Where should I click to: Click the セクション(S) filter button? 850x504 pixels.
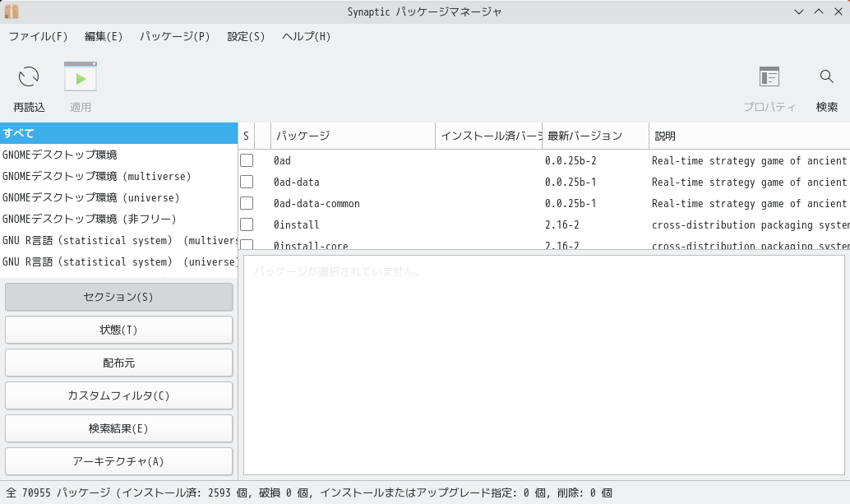(118, 297)
